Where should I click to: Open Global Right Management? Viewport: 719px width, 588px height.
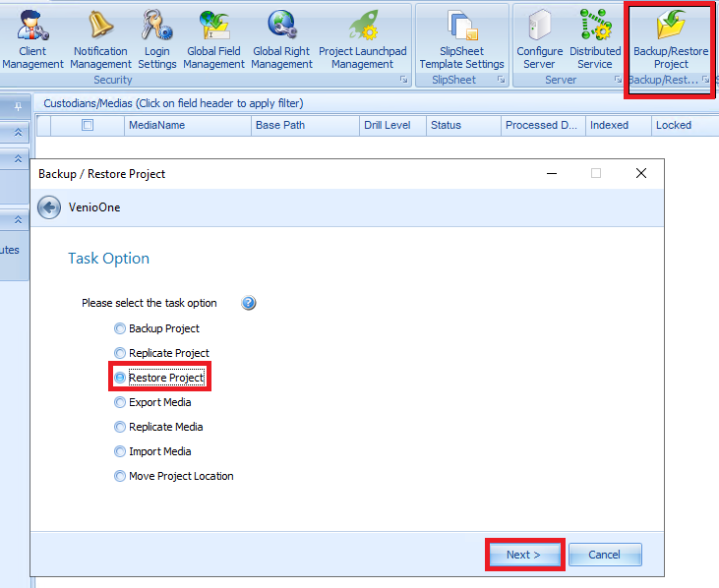click(281, 40)
